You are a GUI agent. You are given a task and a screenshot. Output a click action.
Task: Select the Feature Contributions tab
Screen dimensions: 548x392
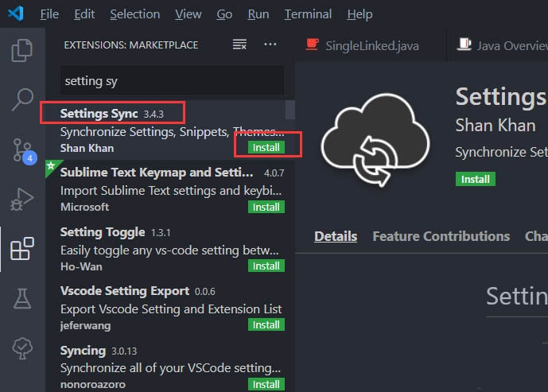(441, 236)
